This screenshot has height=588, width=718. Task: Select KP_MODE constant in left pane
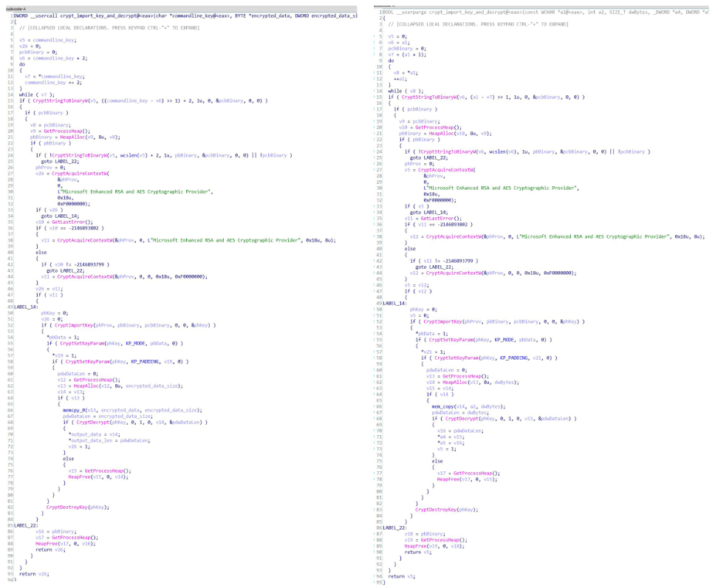point(135,343)
